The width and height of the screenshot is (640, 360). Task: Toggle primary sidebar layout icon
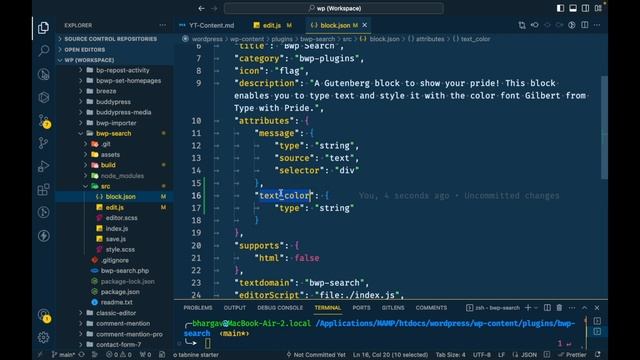click(x=560, y=8)
